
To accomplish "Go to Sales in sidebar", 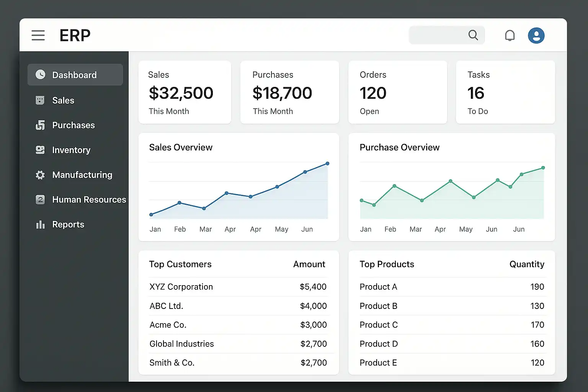I will tap(63, 100).
